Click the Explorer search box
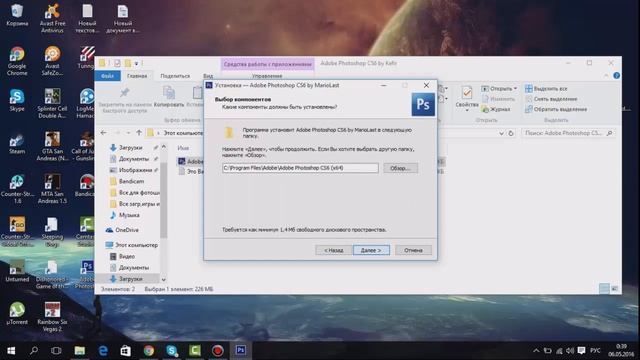The height and width of the screenshot is (360, 640). (568, 133)
